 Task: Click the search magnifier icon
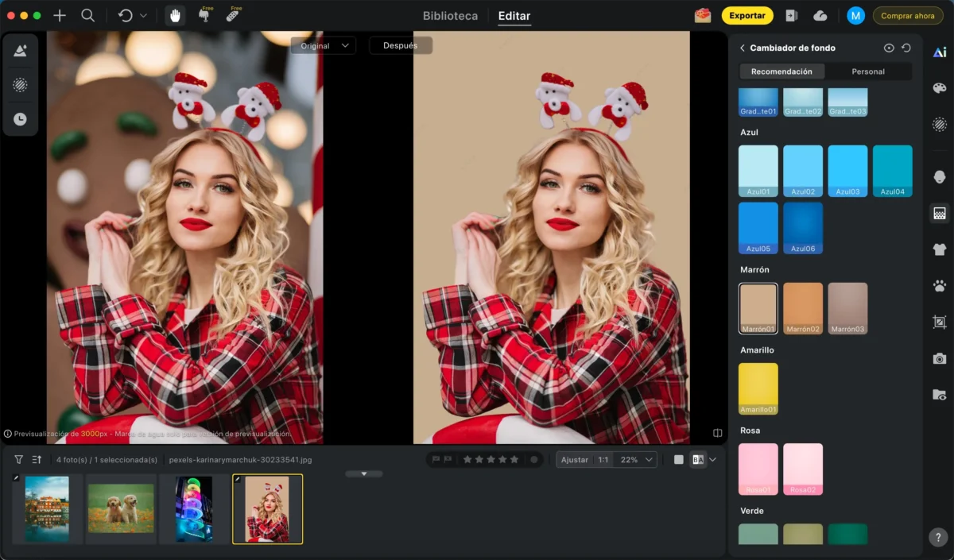[87, 15]
